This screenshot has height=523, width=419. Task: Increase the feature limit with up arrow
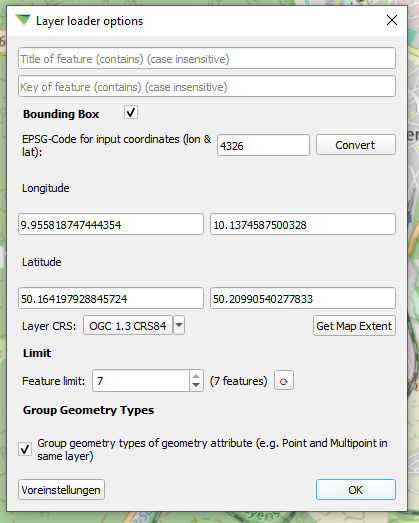196,376
